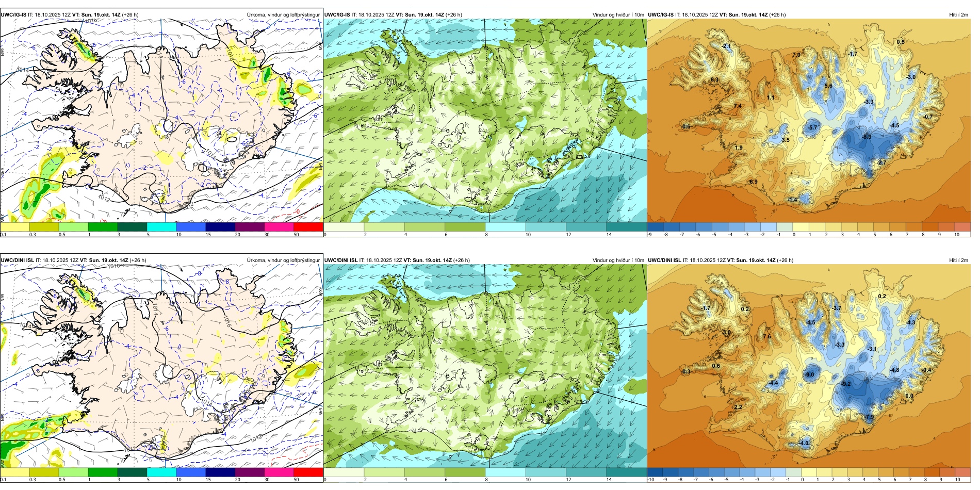Click the -4.8 temperature value on DINI map
The image size is (980, 490).
[894, 370]
